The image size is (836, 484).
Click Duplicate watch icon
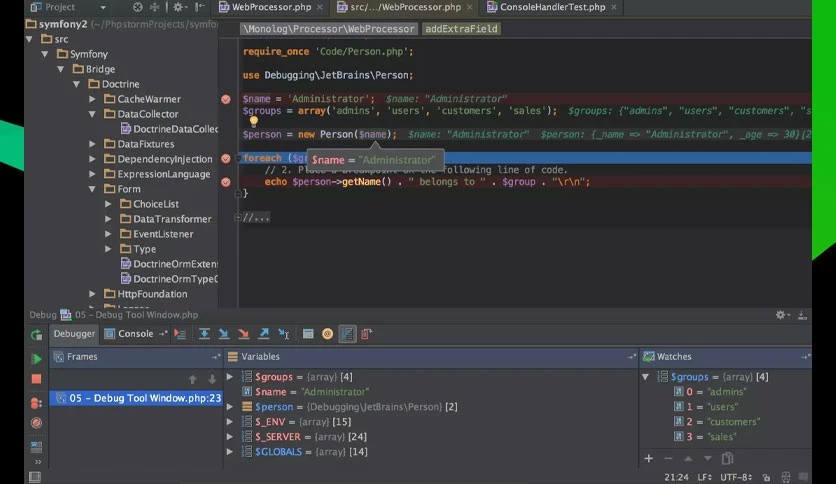(x=727, y=458)
